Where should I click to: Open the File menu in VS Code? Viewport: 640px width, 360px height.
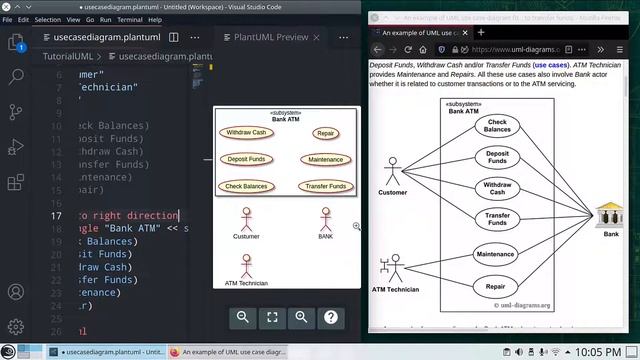[7, 20]
